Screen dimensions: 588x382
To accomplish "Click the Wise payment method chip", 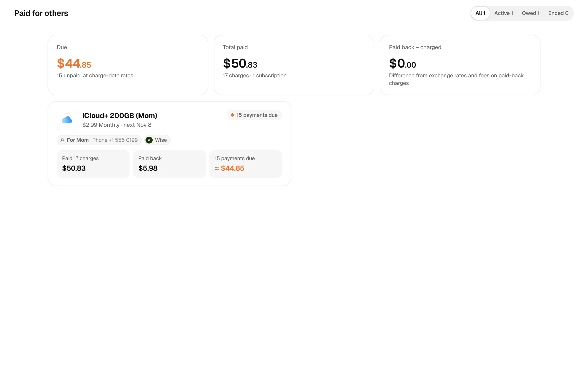I will [157, 140].
